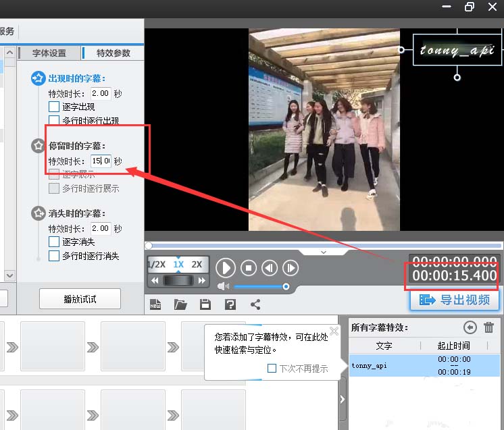
Task: Enable 逐字消失 checkbox
Action: (53, 242)
